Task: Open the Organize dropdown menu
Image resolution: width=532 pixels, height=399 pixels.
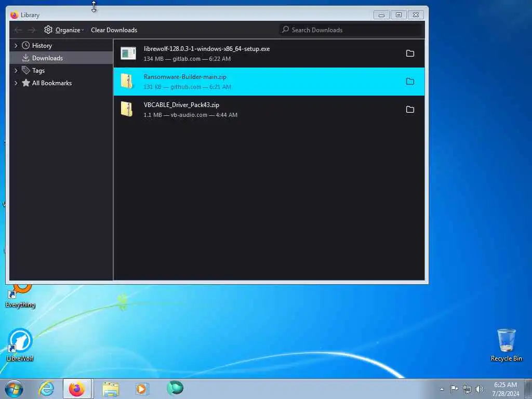Action: point(64,30)
